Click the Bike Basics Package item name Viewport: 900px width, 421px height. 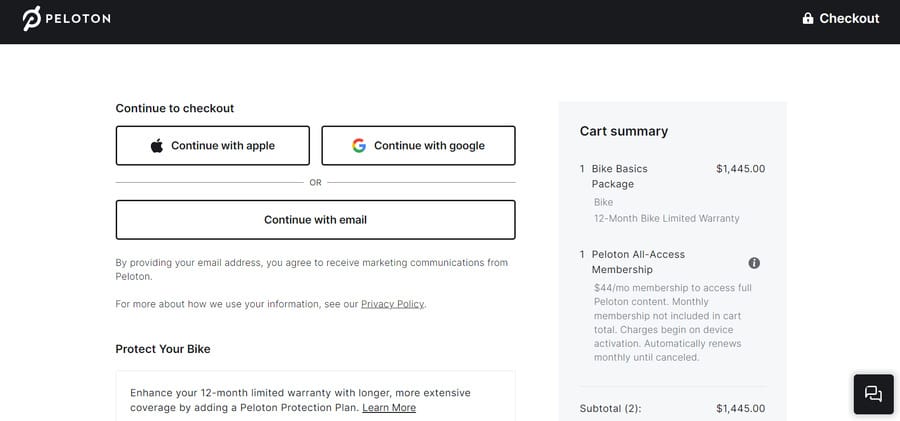619,176
